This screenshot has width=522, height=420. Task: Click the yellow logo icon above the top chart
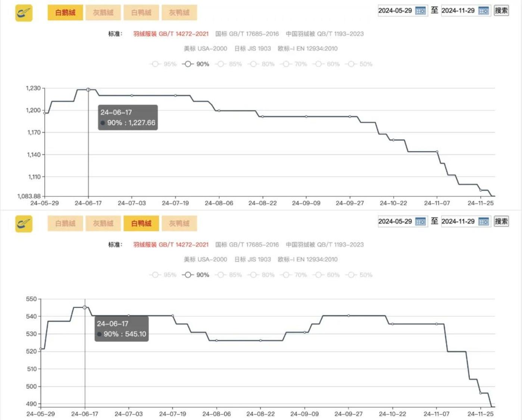pyautogui.click(x=24, y=13)
